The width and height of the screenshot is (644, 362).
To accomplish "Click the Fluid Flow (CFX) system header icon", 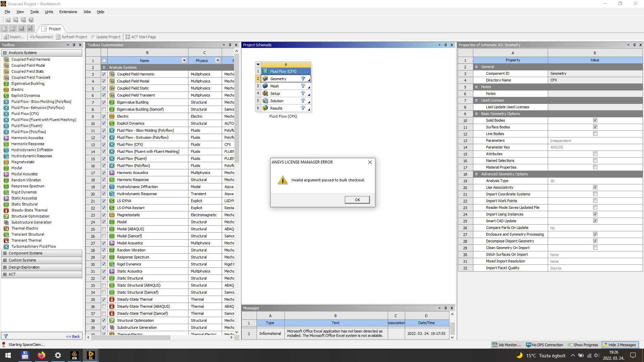I will [x=265, y=71].
